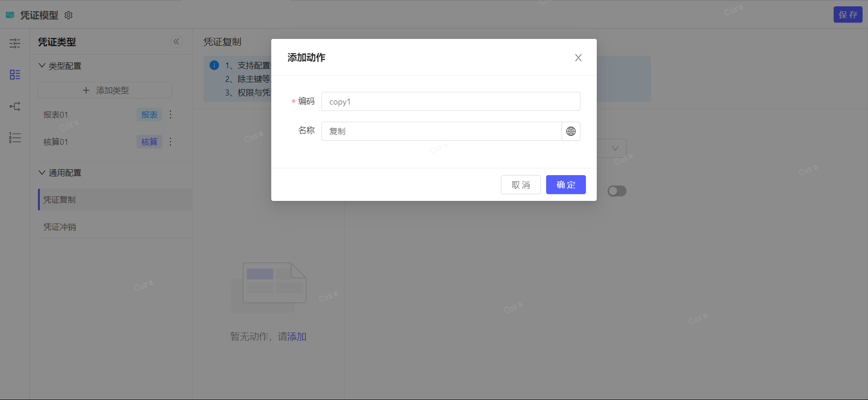868x400 pixels.
Task: Click the 取消 button in the dialog
Action: [520, 185]
